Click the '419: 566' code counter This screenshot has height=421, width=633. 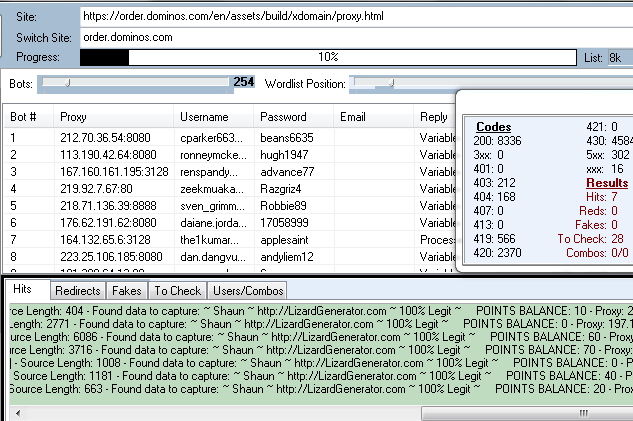(x=495, y=239)
